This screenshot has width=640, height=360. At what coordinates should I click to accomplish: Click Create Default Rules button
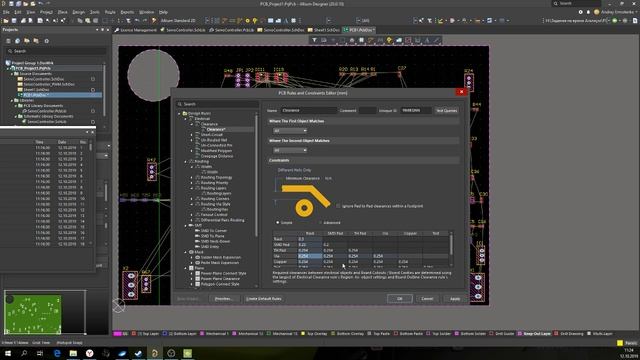pyautogui.click(x=264, y=299)
